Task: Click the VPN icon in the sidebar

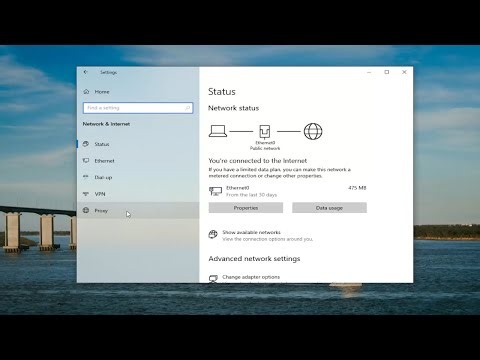Action: point(86,194)
